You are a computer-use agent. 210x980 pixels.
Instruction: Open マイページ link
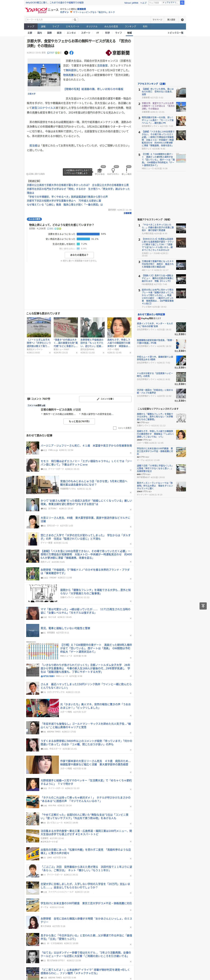(x=157, y=20)
